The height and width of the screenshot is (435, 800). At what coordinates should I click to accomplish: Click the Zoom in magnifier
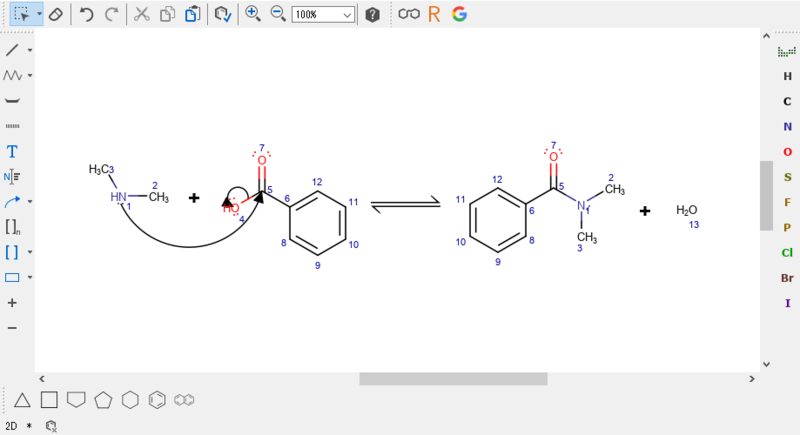tap(253, 14)
